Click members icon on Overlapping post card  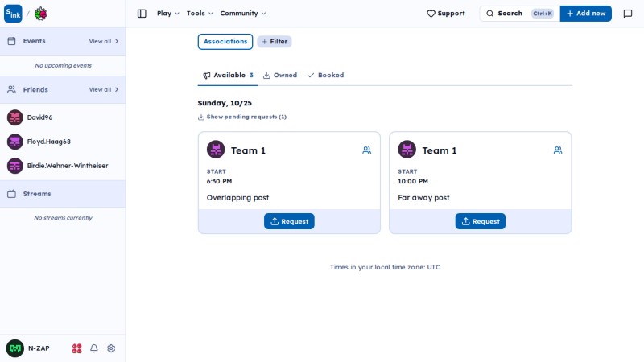[x=367, y=150]
